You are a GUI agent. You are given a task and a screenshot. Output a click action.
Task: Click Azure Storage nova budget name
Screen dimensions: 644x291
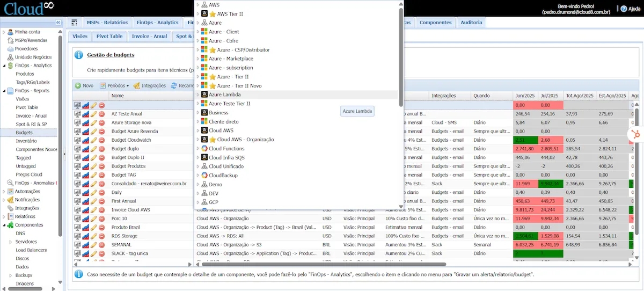(x=131, y=122)
